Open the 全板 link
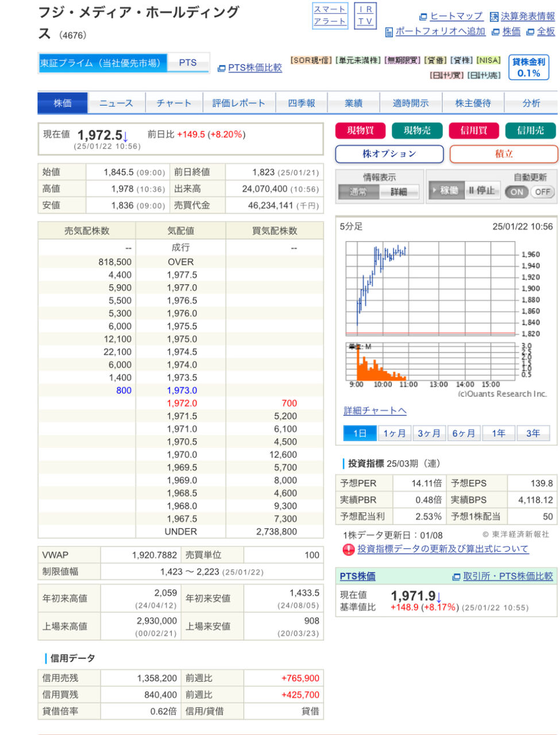Screen dimensions: 560x735 point(546,32)
